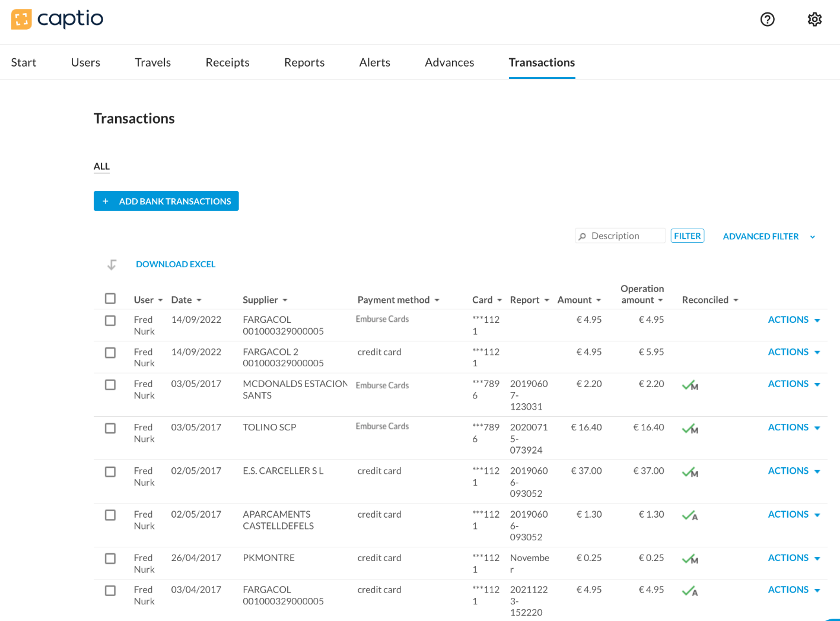Open the Alerts tab
Image resolution: width=840 pixels, height=621 pixels.
point(374,62)
